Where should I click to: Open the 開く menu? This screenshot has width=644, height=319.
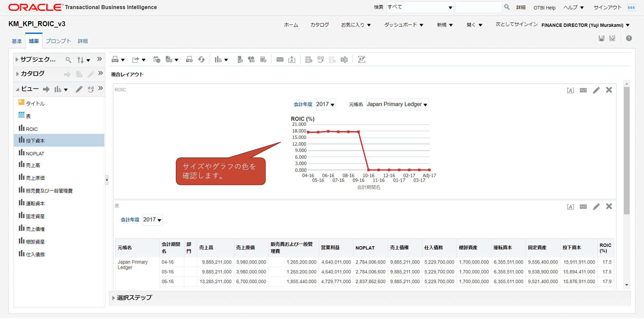coord(474,25)
